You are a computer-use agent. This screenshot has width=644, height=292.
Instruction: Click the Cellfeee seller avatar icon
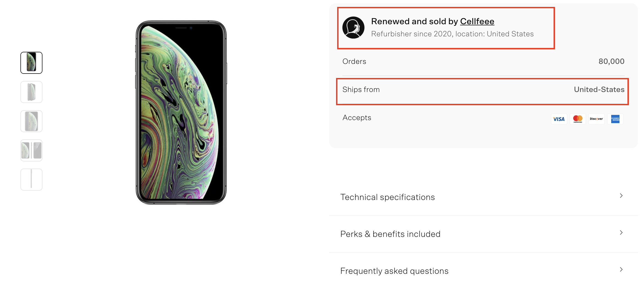coord(353,28)
